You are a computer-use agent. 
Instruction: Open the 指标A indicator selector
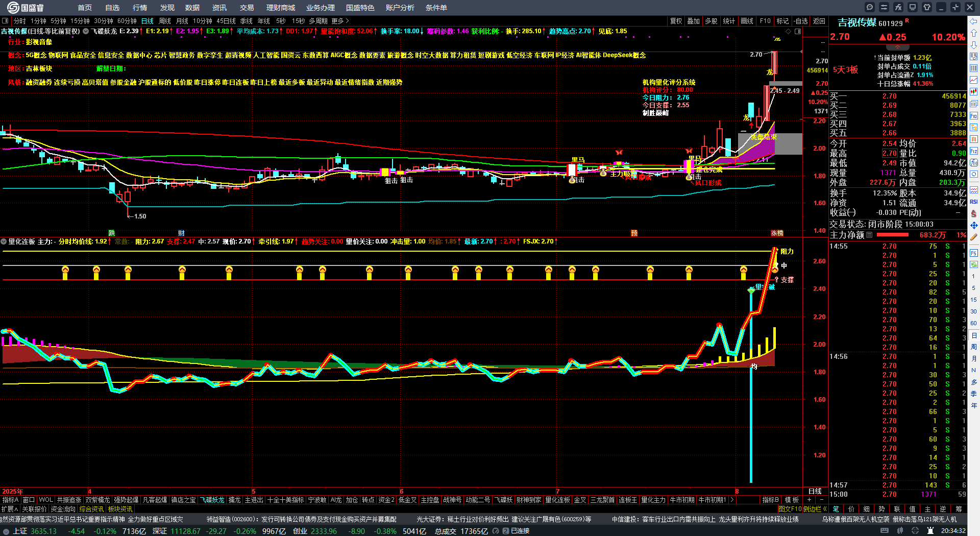pyautogui.click(x=10, y=500)
